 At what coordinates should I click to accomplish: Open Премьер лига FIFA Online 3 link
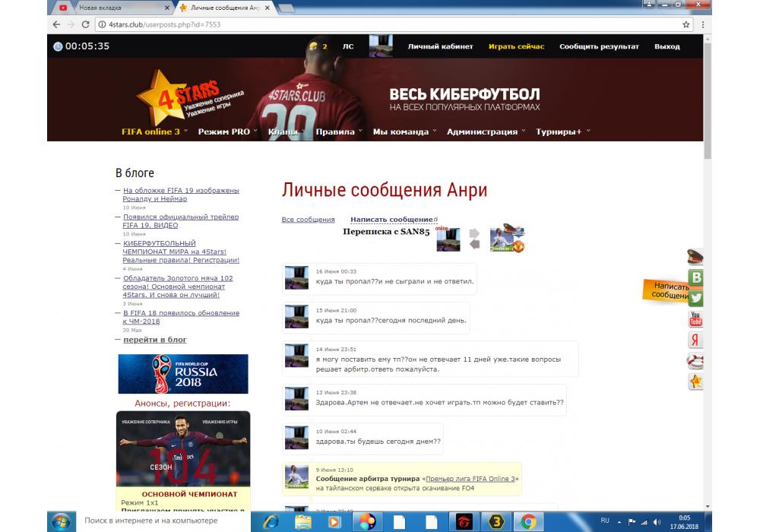[470, 479]
